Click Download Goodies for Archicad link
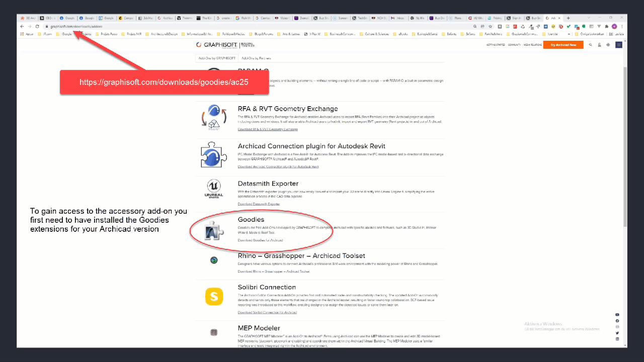The height and width of the screenshot is (362, 644). 260,240
